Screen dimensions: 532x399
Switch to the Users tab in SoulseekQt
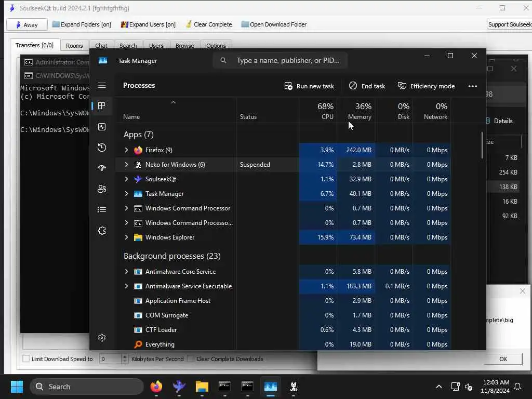[156, 46]
